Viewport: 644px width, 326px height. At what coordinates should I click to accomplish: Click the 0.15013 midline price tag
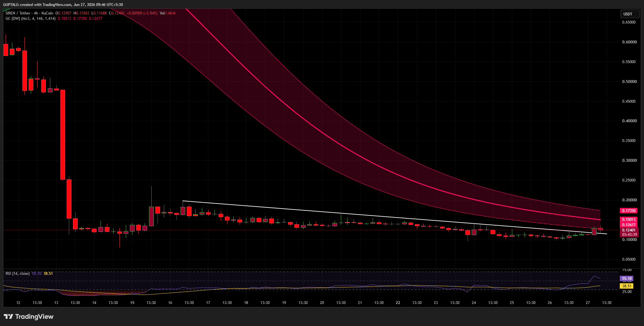click(x=629, y=220)
